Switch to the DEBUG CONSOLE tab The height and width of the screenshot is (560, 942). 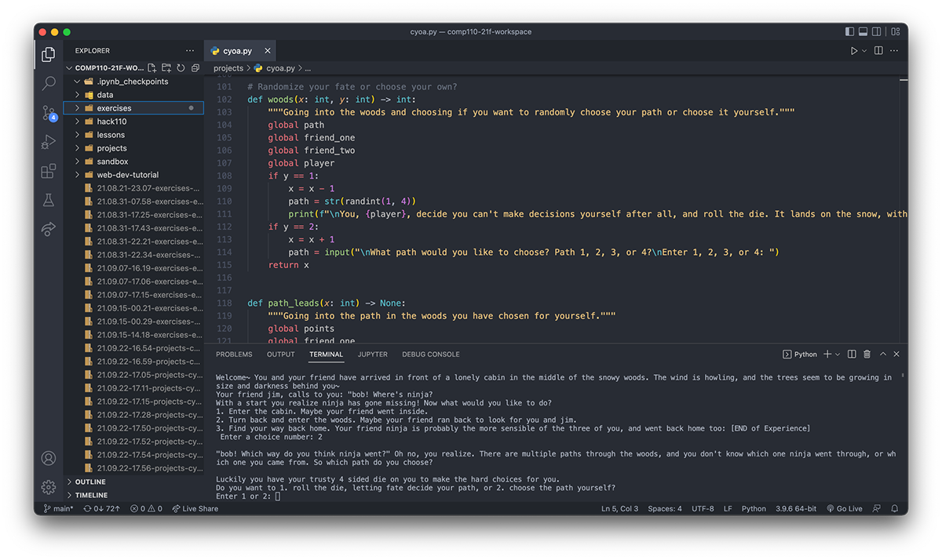tap(430, 355)
